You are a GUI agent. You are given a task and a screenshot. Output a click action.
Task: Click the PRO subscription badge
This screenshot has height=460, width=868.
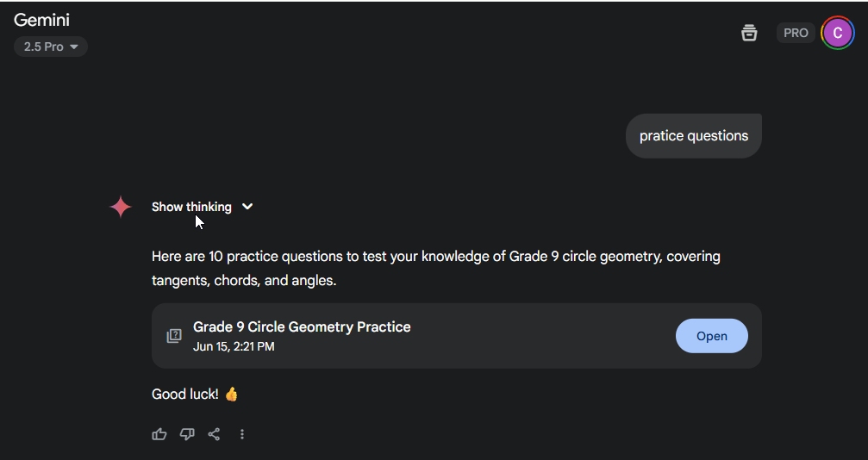point(796,33)
